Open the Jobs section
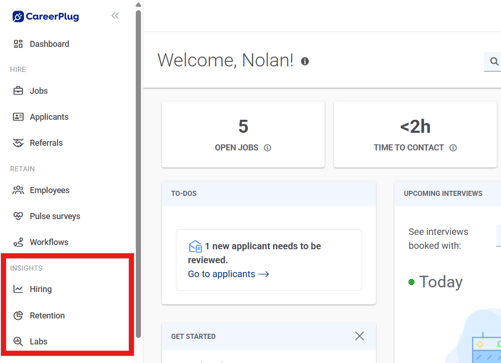The image size is (501, 363). (39, 91)
